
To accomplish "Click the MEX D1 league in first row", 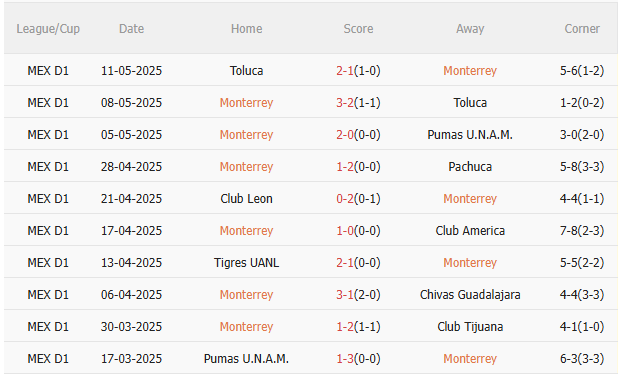I will tap(48, 71).
